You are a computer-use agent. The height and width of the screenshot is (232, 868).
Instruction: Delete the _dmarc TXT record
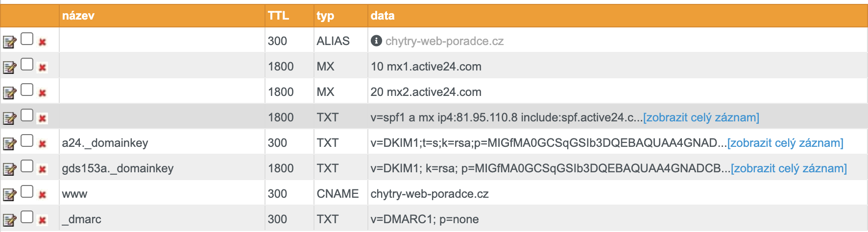tap(43, 220)
